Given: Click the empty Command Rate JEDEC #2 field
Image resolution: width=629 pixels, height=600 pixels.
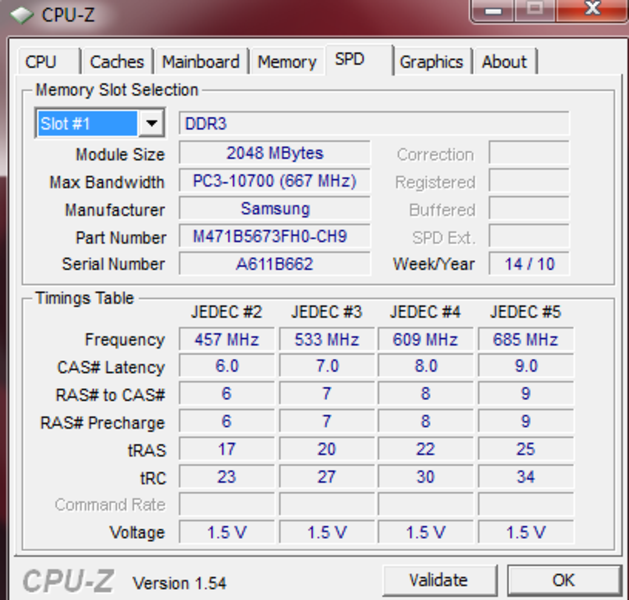Looking at the screenshot, I should point(227,504).
